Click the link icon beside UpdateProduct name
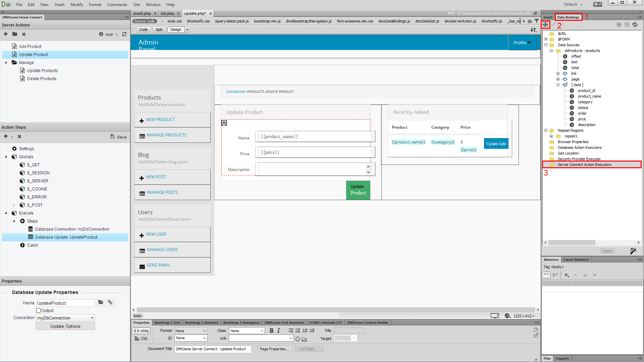Viewport: 644px width, 362px height. [110, 302]
